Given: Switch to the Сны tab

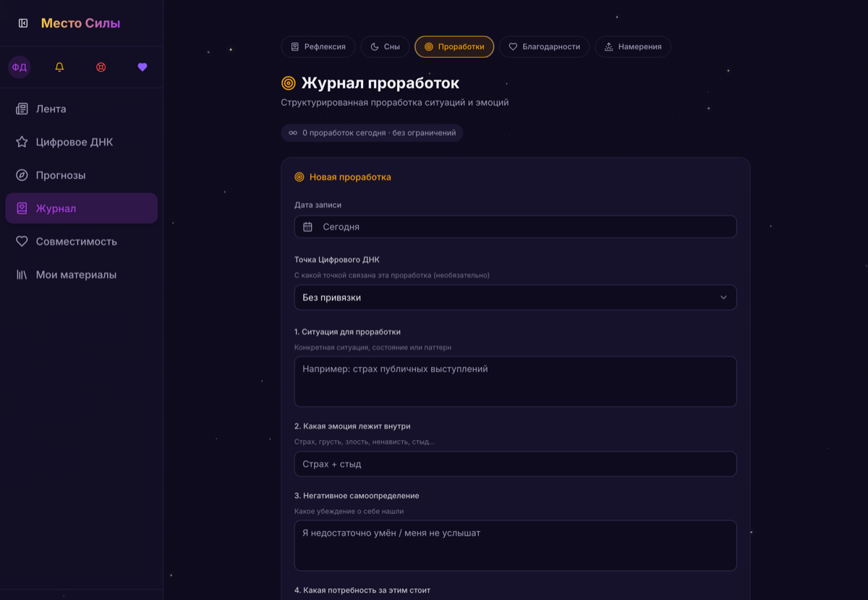Looking at the screenshot, I should coord(385,46).
